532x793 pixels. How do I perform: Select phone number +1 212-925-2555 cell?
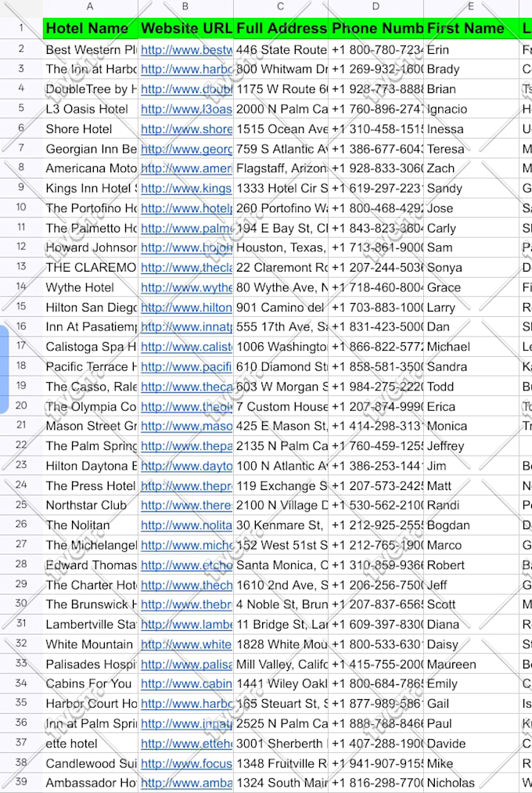pyautogui.click(x=376, y=525)
